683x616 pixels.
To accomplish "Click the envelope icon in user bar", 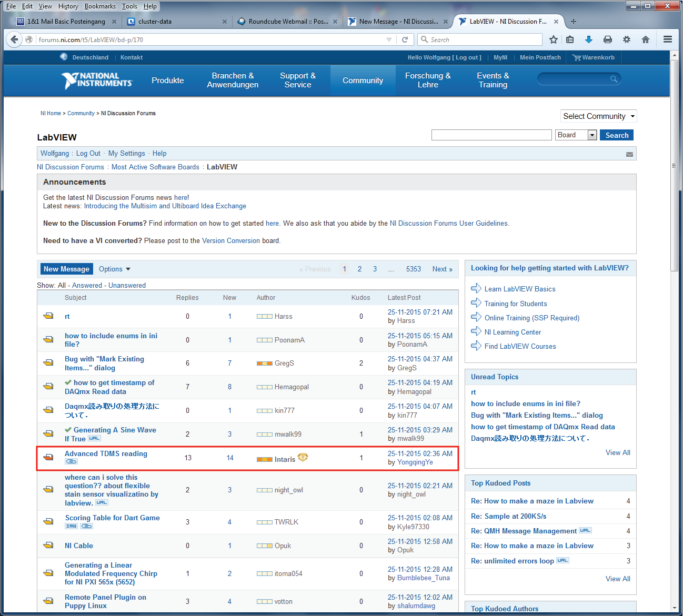I will coord(629,154).
